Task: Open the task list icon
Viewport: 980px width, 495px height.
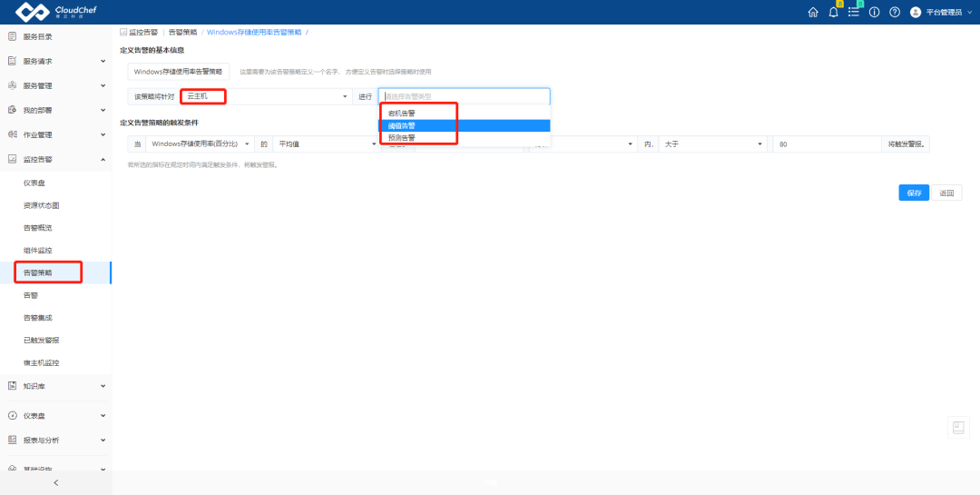Action: click(854, 12)
